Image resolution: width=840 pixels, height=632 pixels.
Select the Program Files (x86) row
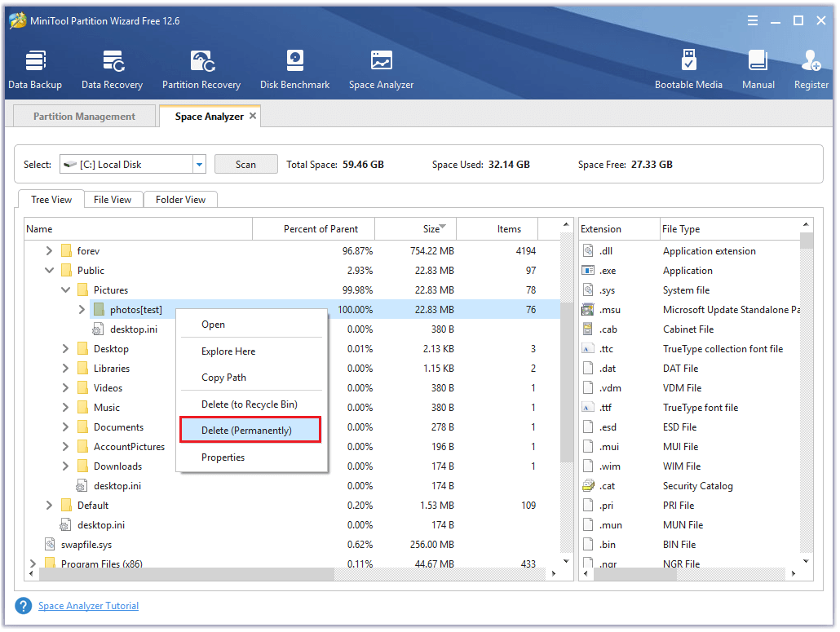(293, 563)
